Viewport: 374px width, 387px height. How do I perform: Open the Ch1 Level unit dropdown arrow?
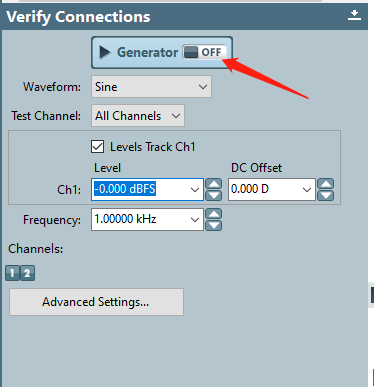coord(195,190)
